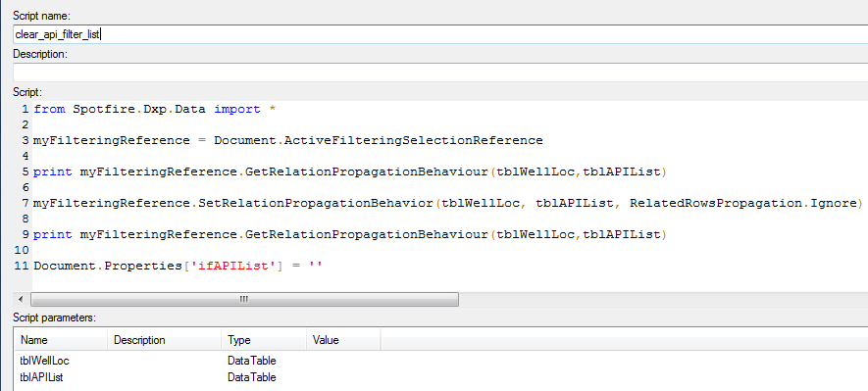Click the empty Description text field
Screen dimensions: 868x391
tap(440, 73)
